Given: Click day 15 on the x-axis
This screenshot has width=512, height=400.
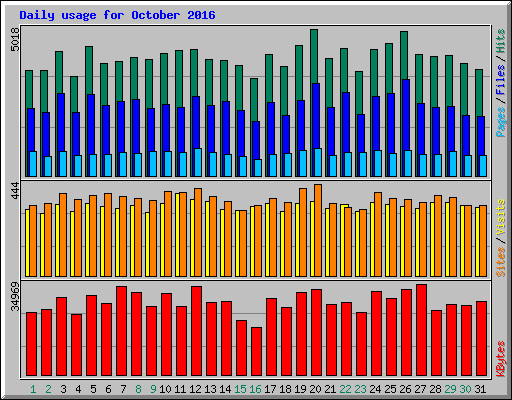Looking at the screenshot, I should [x=240, y=389].
